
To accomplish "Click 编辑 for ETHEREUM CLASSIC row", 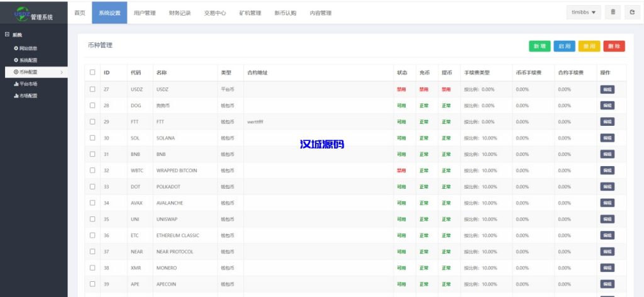I will [607, 235].
